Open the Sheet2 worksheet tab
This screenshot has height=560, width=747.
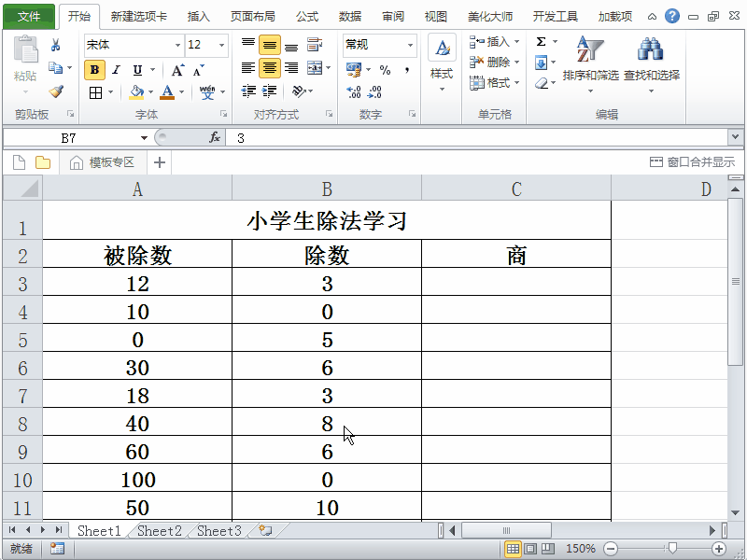[159, 531]
